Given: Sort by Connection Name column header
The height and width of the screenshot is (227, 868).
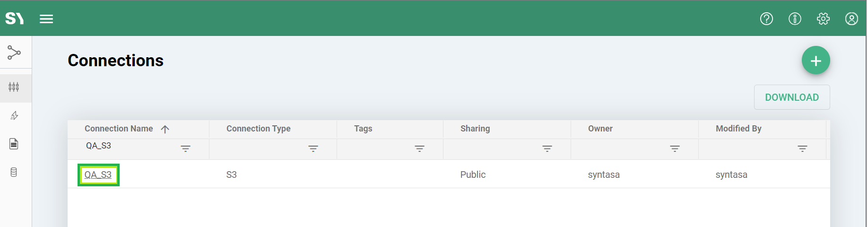Looking at the screenshot, I should 119,129.
